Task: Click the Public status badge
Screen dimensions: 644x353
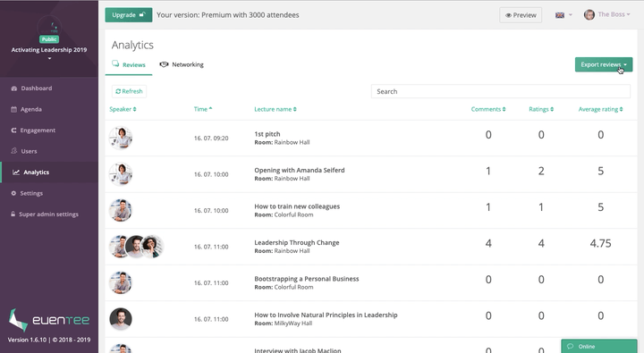Action: [x=49, y=39]
